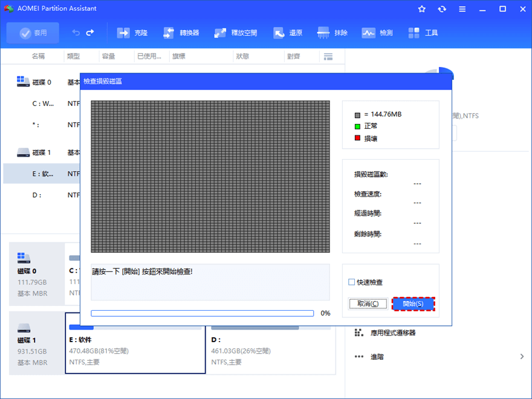Click the status message text box
The height and width of the screenshot is (399, 532).
point(210,282)
